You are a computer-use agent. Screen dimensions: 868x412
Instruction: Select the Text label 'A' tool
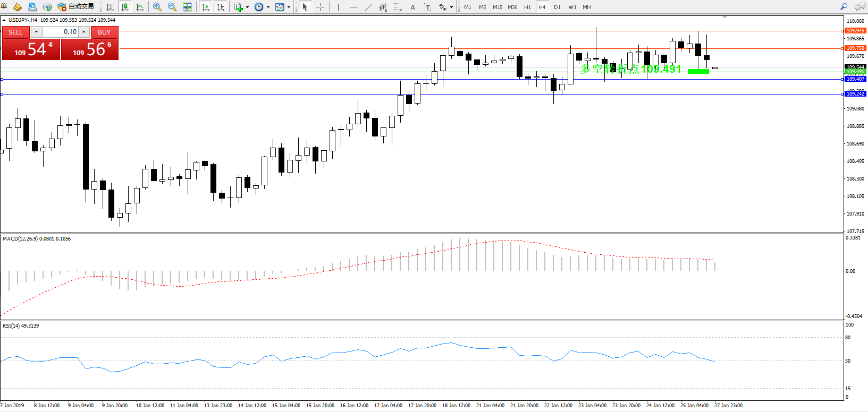(x=413, y=7)
